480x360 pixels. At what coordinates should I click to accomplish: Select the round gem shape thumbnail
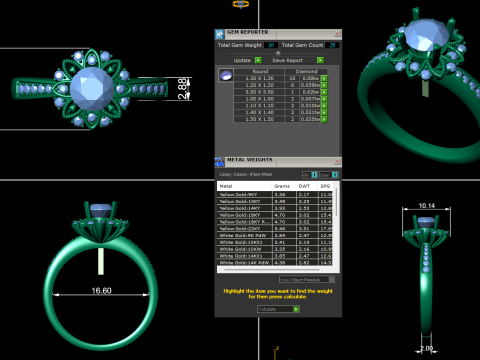coord(226,75)
